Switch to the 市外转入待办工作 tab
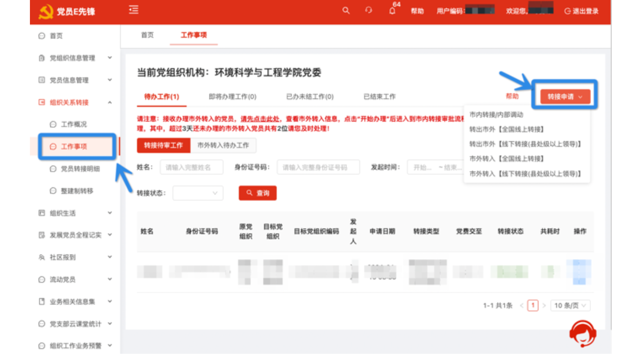619x364 pixels. (223, 145)
